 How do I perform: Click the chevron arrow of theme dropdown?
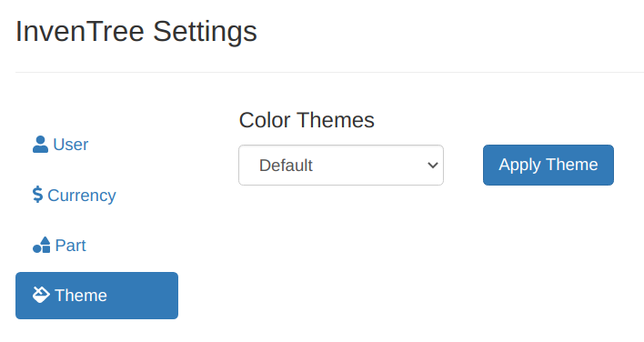[x=432, y=165]
